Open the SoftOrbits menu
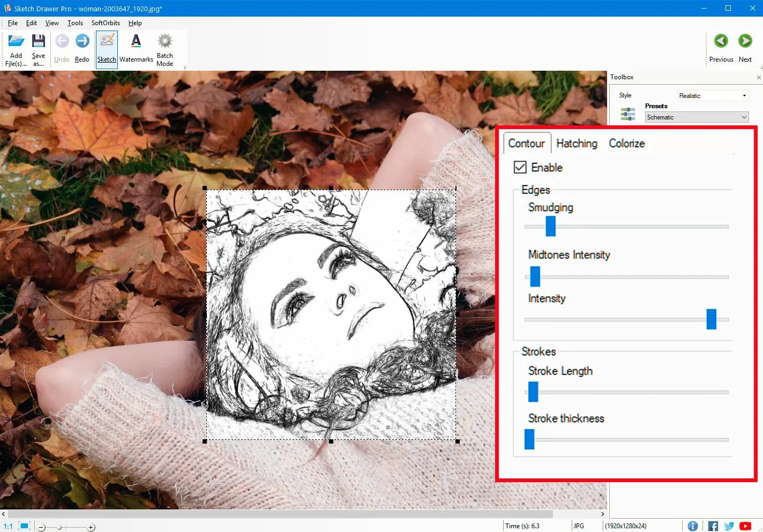Image resolution: width=763 pixels, height=532 pixels. pos(105,23)
